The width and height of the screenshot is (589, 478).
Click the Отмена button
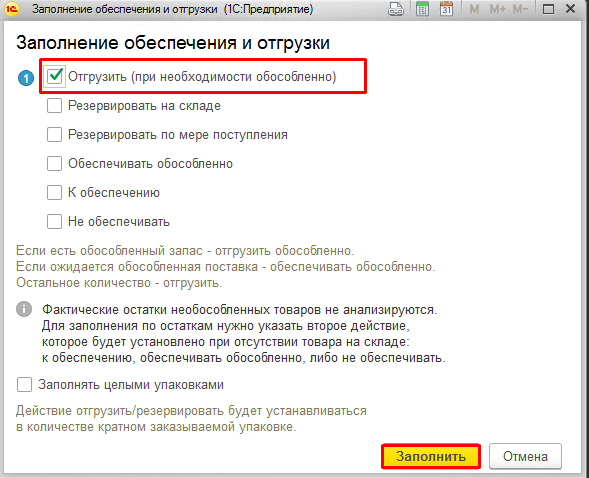[525, 456]
